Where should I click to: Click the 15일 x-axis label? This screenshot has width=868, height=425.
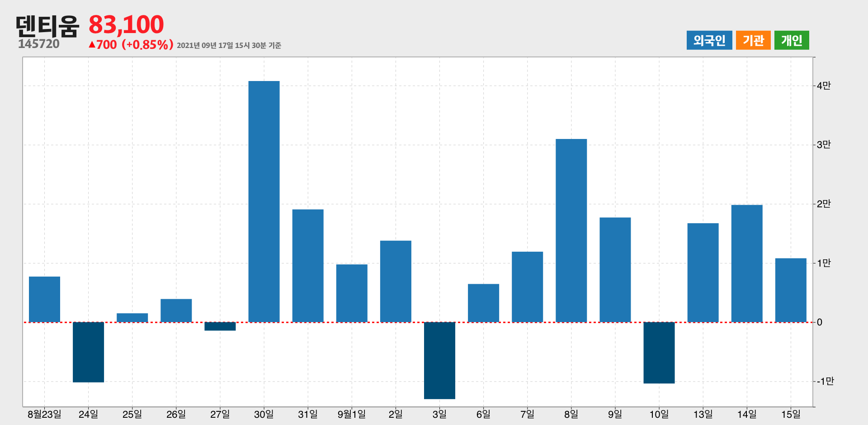point(791,414)
